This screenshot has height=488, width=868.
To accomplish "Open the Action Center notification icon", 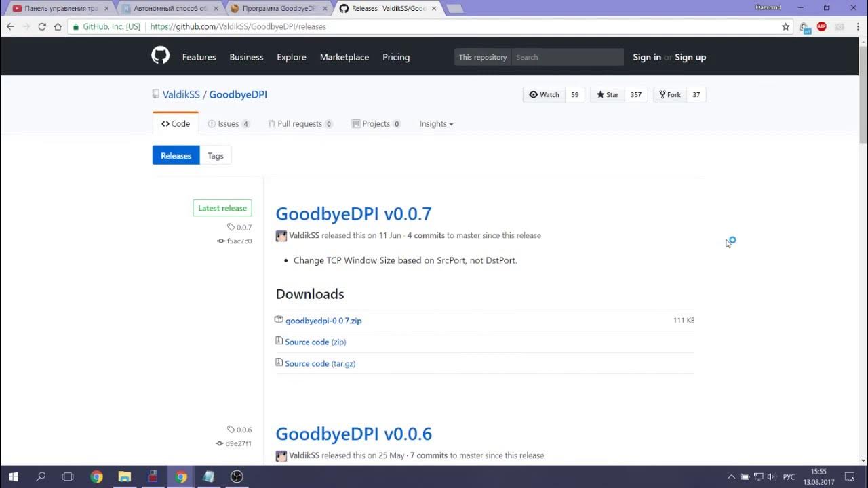I will click(850, 476).
